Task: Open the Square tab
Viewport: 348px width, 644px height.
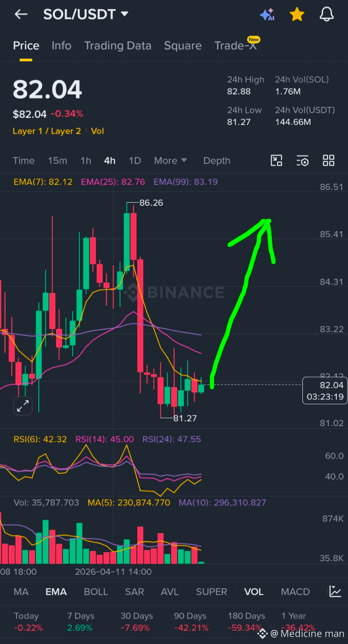Action: click(183, 46)
